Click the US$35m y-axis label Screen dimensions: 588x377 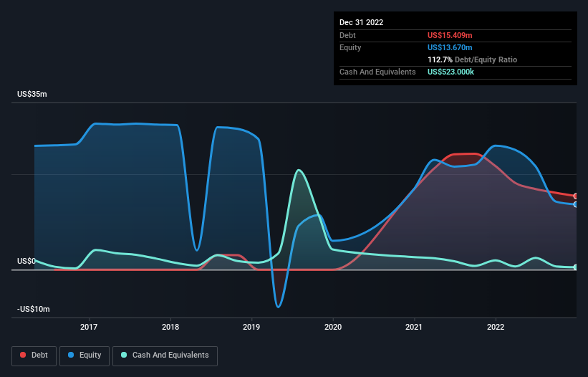click(32, 94)
